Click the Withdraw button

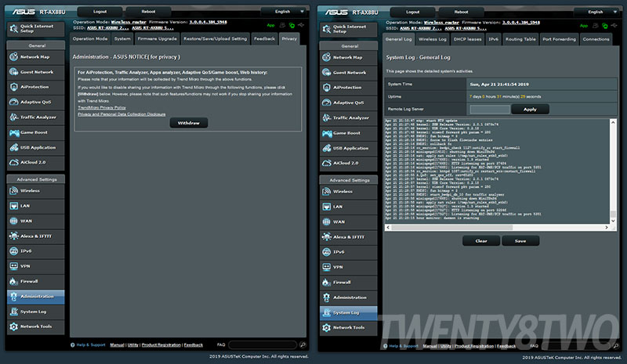[x=189, y=123]
